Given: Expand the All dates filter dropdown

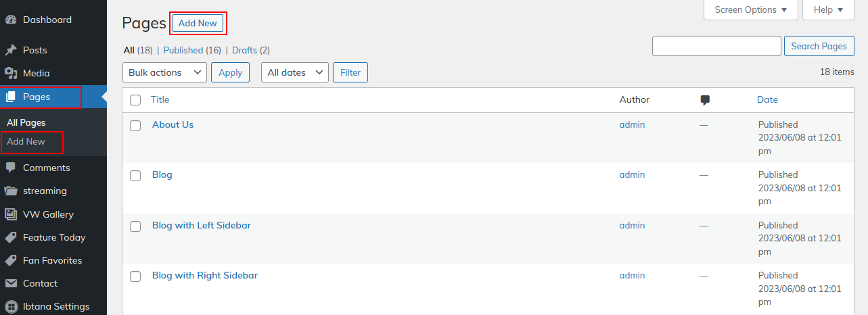Looking at the screenshot, I should pyautogui.click(x=294, y=72).
